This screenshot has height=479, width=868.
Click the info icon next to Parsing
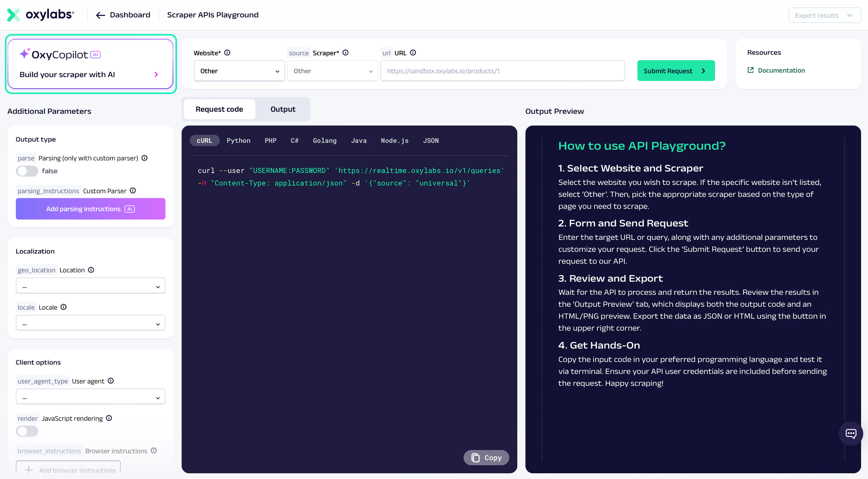144,158
